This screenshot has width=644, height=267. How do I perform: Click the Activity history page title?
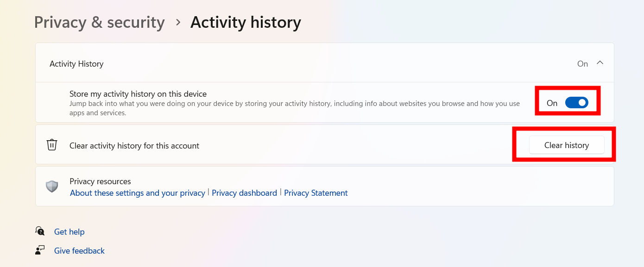click(x=246, y=22)
